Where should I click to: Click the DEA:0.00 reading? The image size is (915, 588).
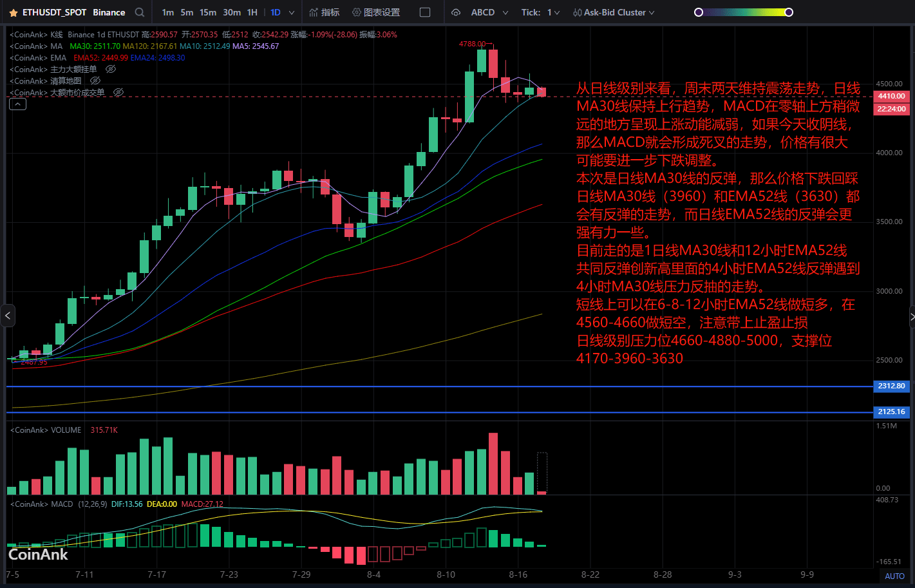[x=162, y=504]
